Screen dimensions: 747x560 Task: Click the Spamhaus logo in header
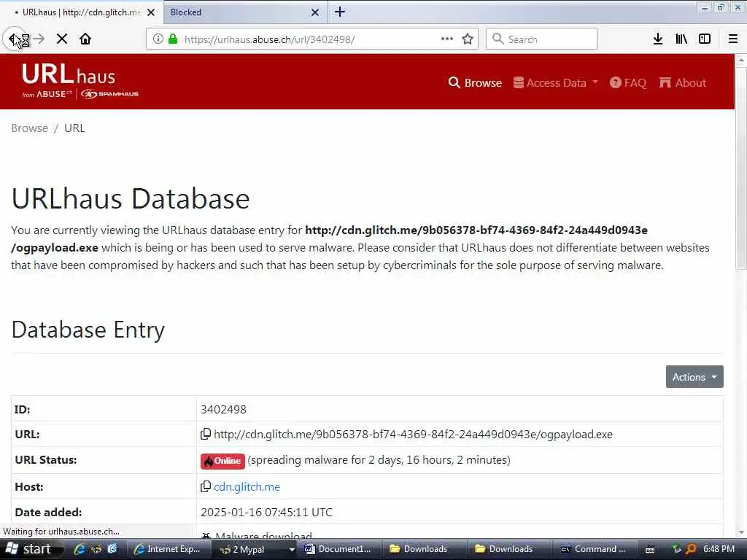coord(109,94)
